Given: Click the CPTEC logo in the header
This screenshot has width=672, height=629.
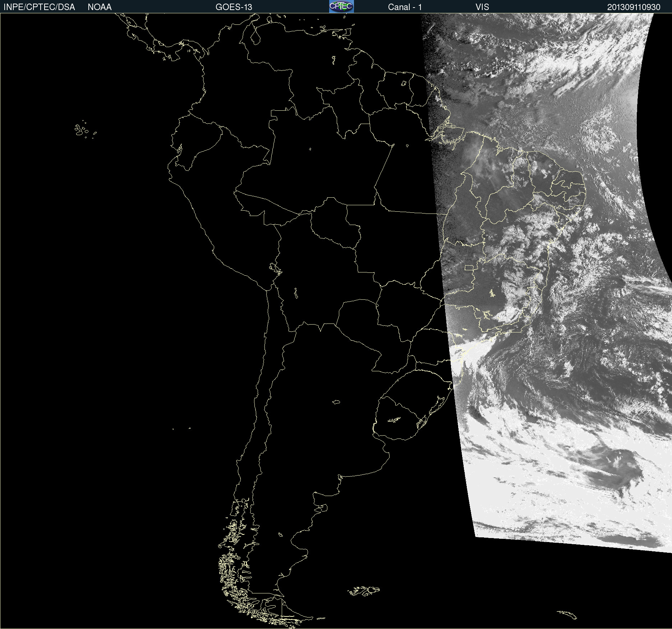Looking at the screenshot, I should (341, 6).
